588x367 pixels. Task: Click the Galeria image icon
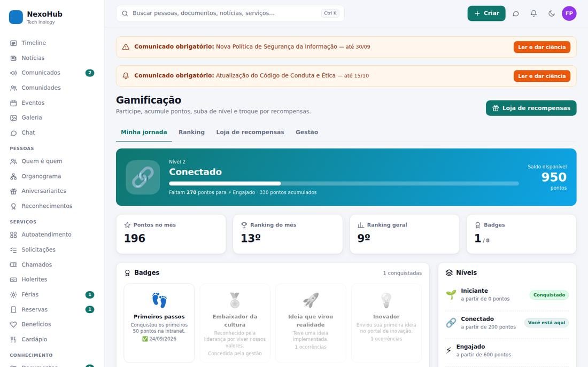[x=13, y=118]
